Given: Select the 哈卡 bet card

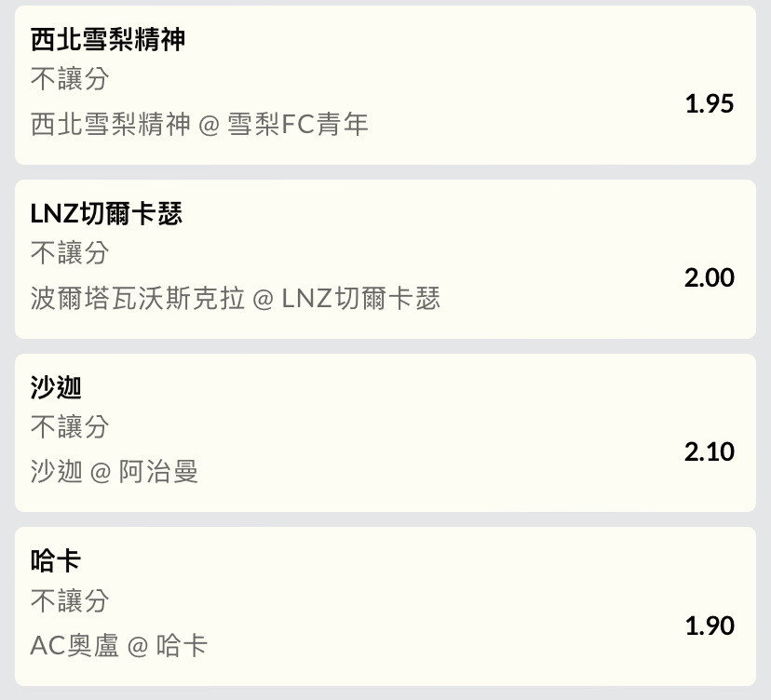Looking at the screenshot, I should tap(385, 607).
